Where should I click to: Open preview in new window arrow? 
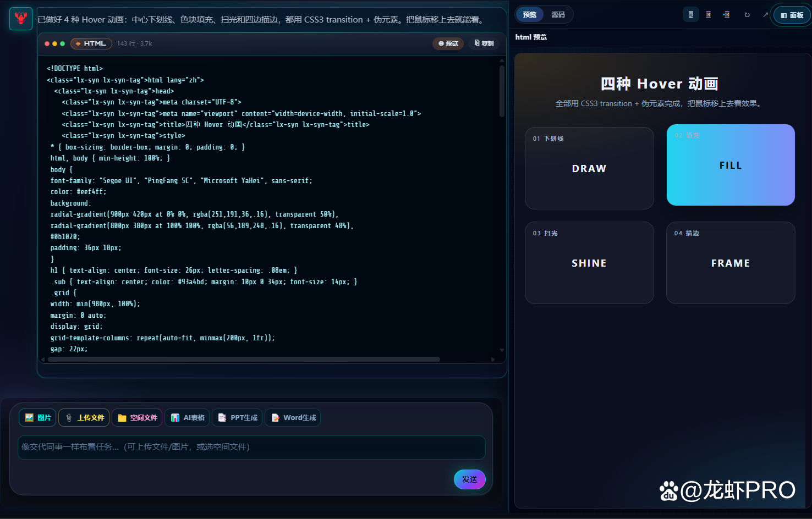(765, 15)
